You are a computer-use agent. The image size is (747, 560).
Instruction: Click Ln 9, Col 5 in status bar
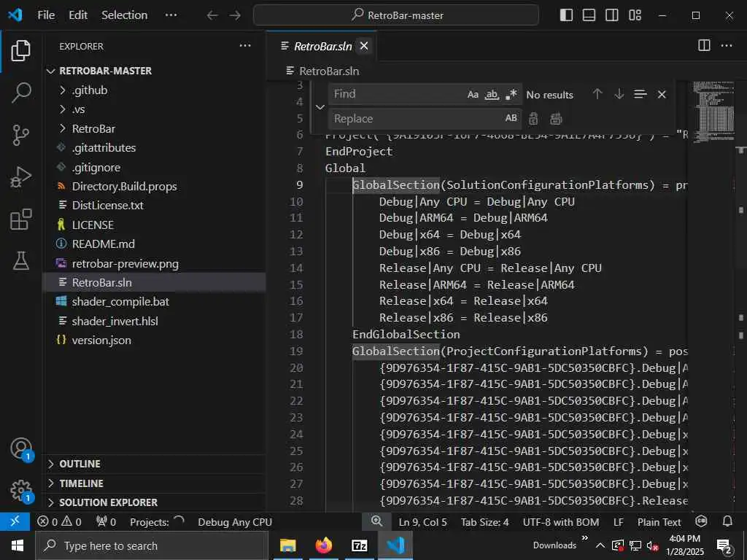pyautogui.click(x=422, y=522)
